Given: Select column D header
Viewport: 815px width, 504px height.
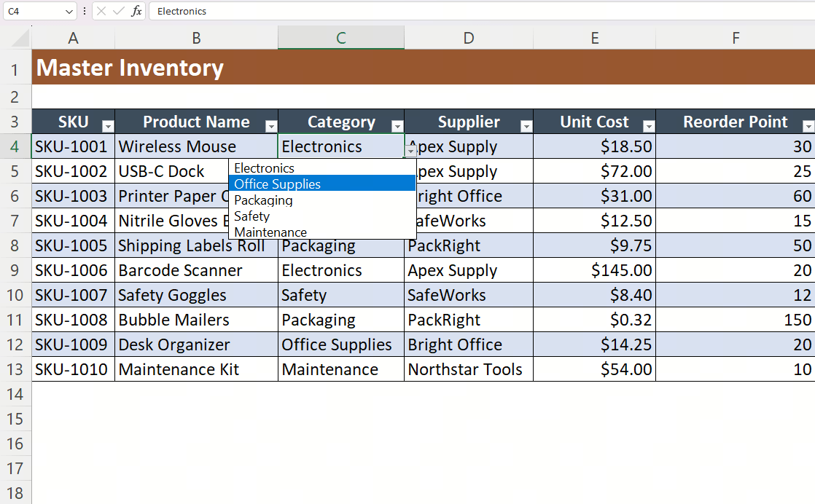Looking at the screenshot, I should click(469, 38).
